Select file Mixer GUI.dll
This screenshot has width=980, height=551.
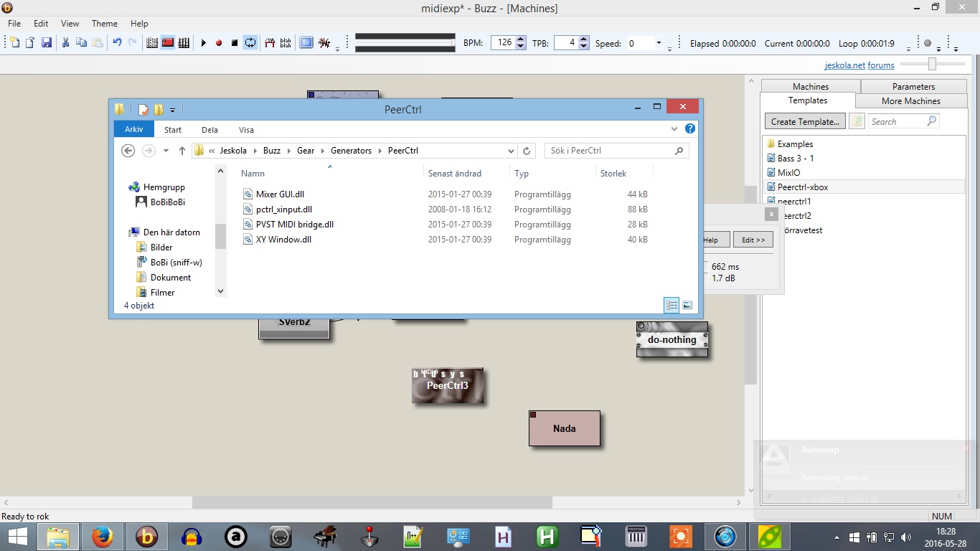coord(280,194)
